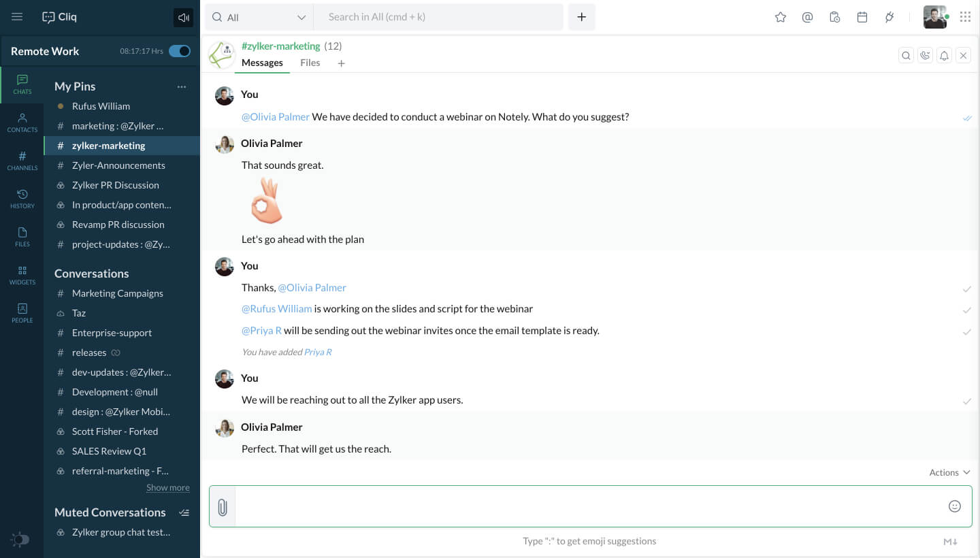
Task: Open starred messages icon
Action: (781, 18)
